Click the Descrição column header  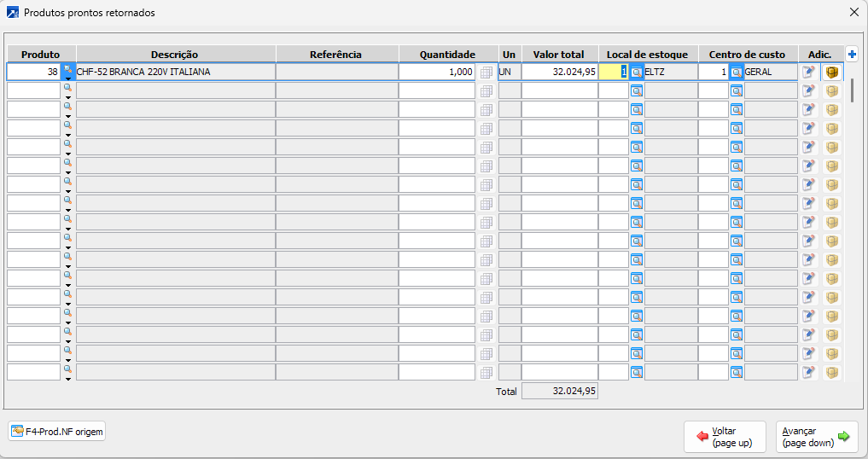[x=176, y=55]
